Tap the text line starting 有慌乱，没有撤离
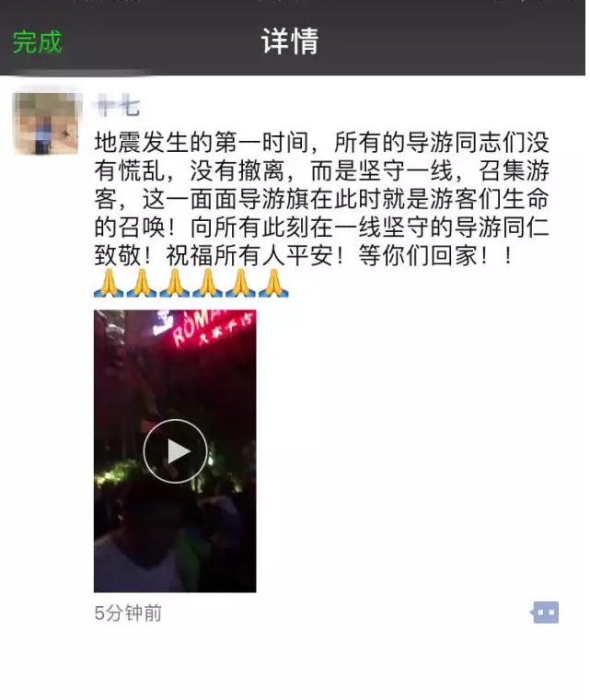The width and height of the screenshot is (590, 700). [321, 170]
